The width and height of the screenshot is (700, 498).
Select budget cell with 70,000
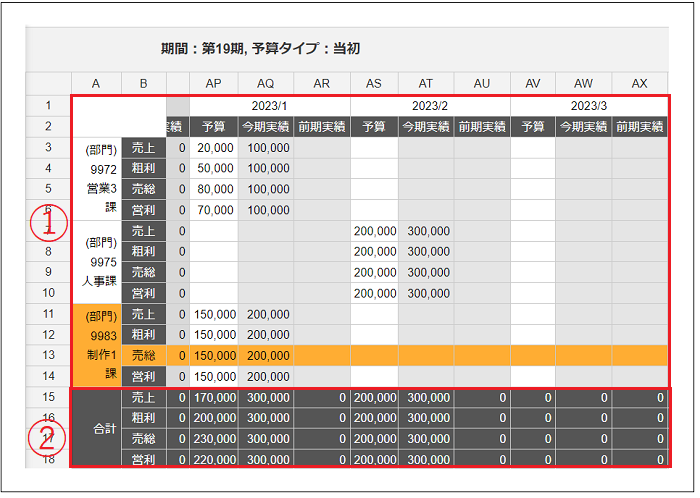point(214,210)
